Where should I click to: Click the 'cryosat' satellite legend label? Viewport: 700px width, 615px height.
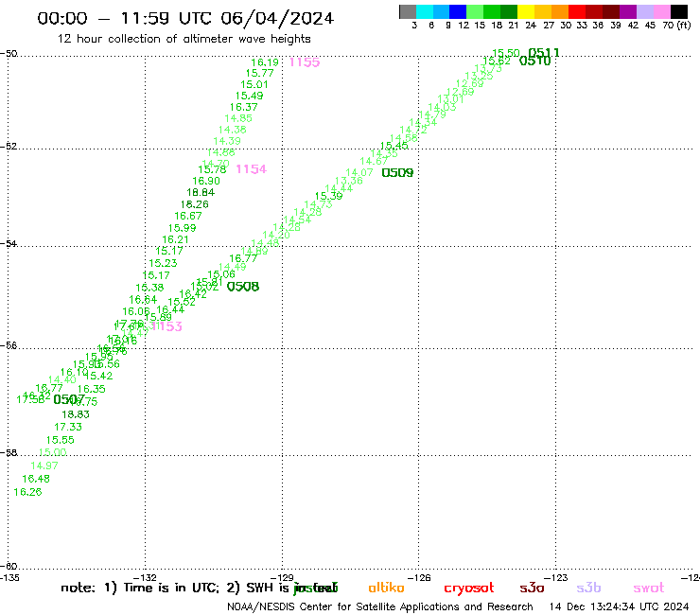469,589
